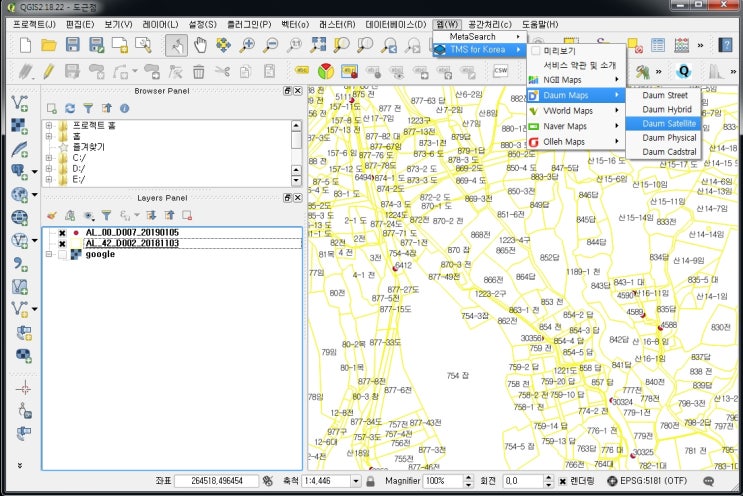The image size is (743, 496).
Task: Expand the 프로젝트 홈 tree node
Action: click(48, 126)
